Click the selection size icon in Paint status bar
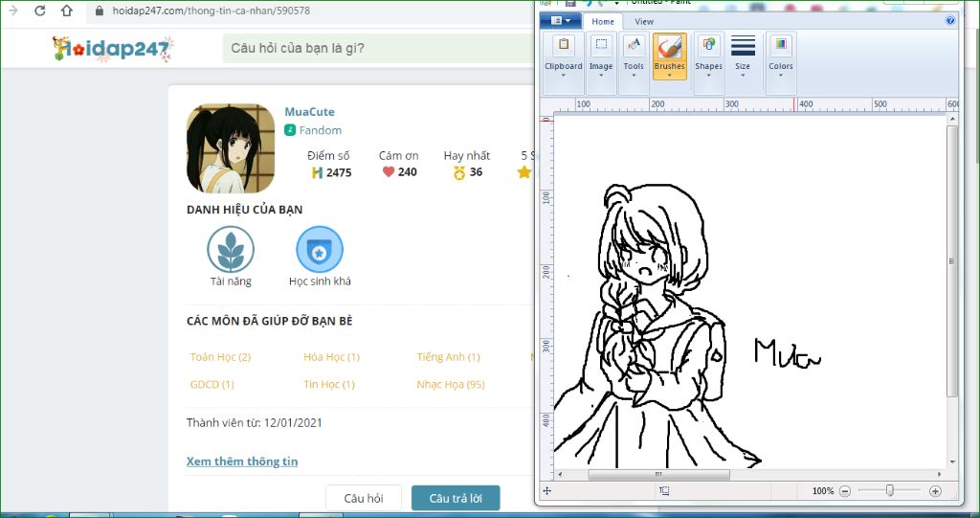The image size is (980, 518). point(664,491)
